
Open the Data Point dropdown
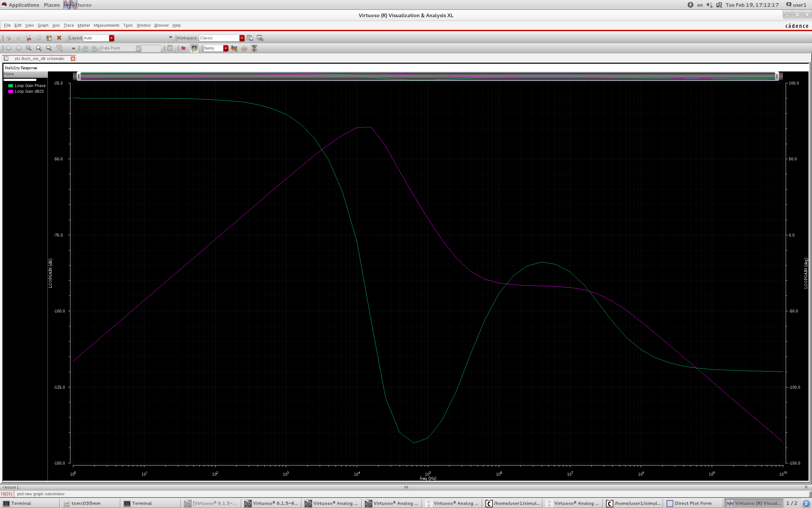(x=121, y=48)
